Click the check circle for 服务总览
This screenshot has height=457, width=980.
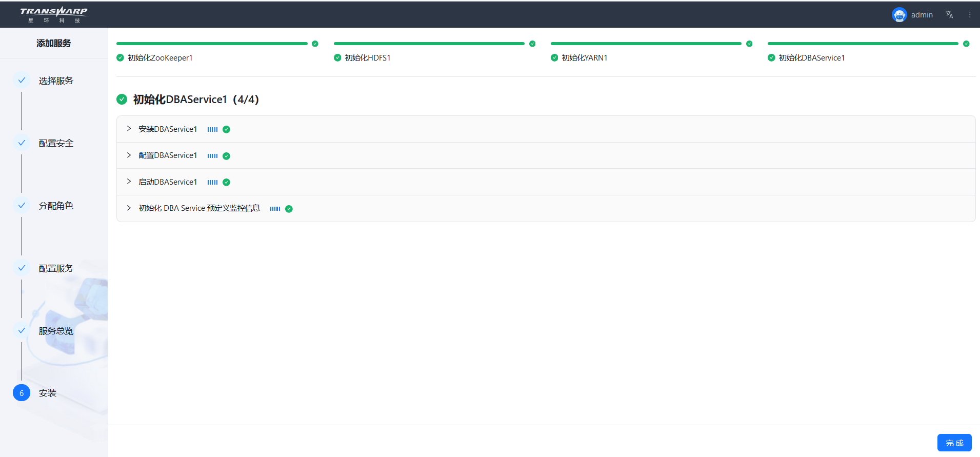(22, 330)
